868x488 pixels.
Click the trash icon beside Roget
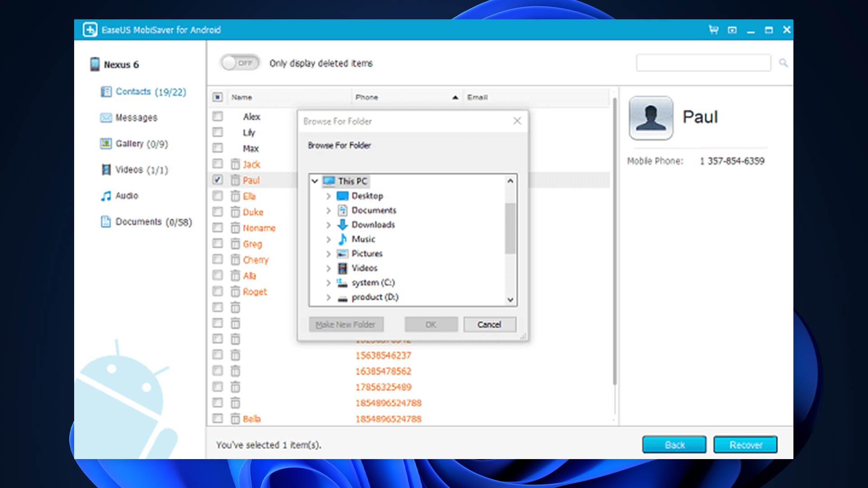(235, 291)
